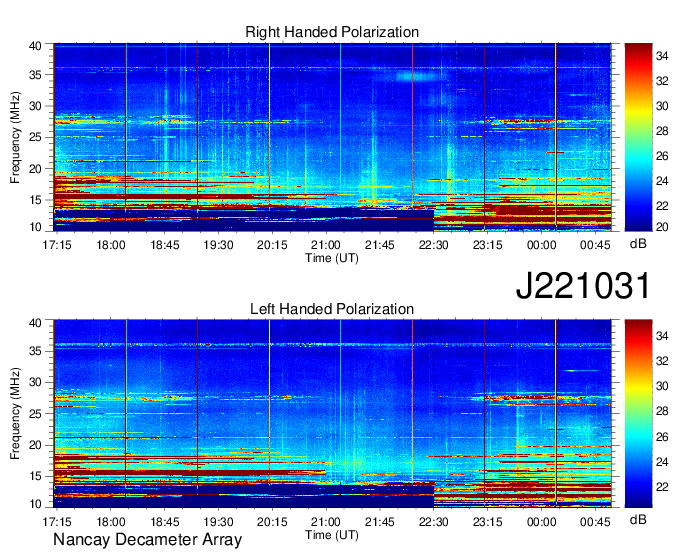Click 30 MHz tick of Right Handed plot
This screenshot has width=680, height=552.
point(35,106)
